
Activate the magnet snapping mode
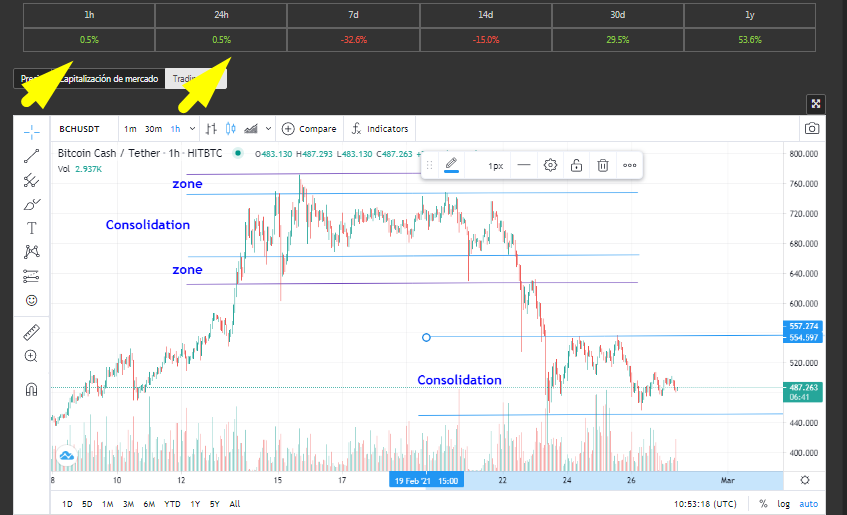click(31, 389)
